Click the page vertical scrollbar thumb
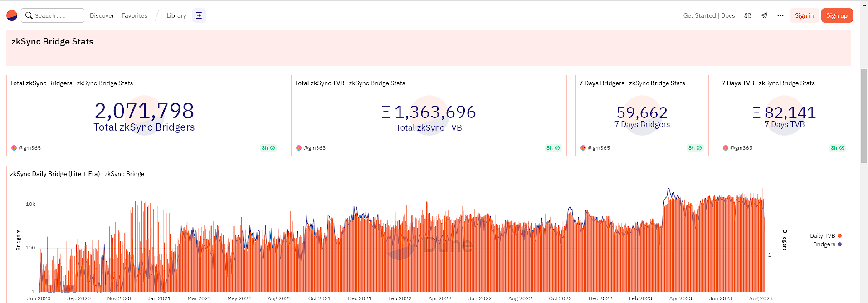The height and width of the screenshot is (303, 868). tap(864, 116)
